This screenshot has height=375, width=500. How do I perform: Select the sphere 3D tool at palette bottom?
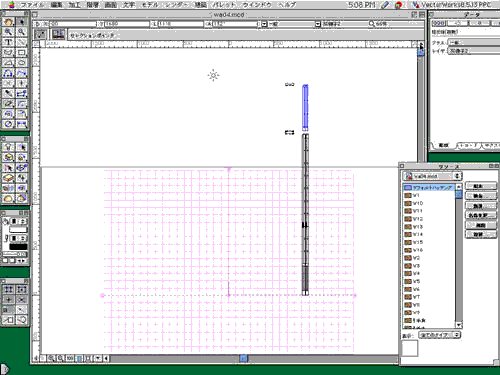(x=8, y=199)
